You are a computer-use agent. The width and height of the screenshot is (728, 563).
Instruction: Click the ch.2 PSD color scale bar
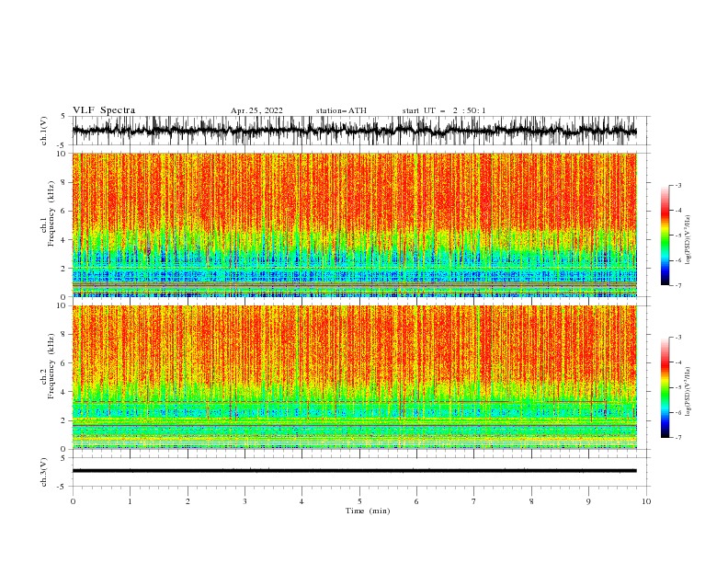click(665, 387)
